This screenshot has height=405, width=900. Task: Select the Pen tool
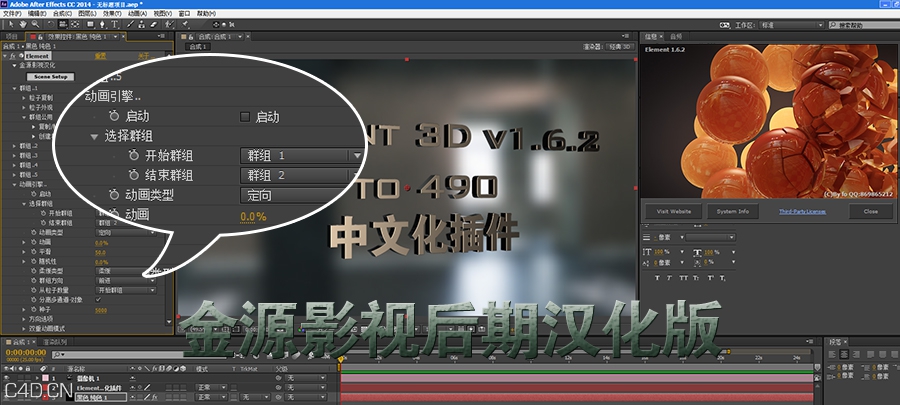(x=102, y=25)
